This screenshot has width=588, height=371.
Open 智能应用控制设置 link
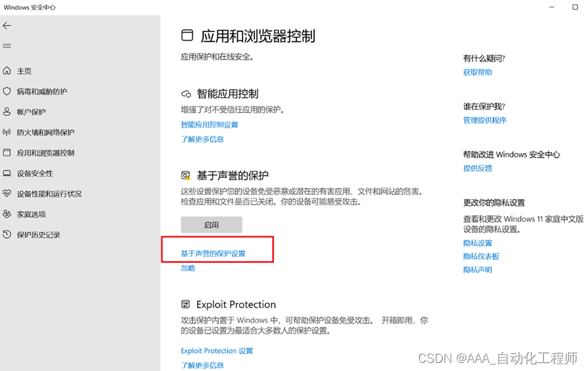(209, 124)
